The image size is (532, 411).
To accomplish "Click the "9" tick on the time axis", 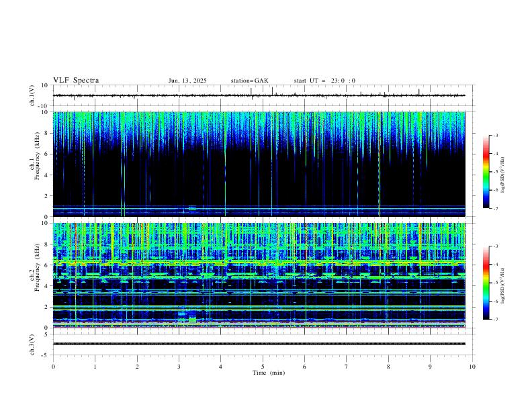I will [430, 367].
